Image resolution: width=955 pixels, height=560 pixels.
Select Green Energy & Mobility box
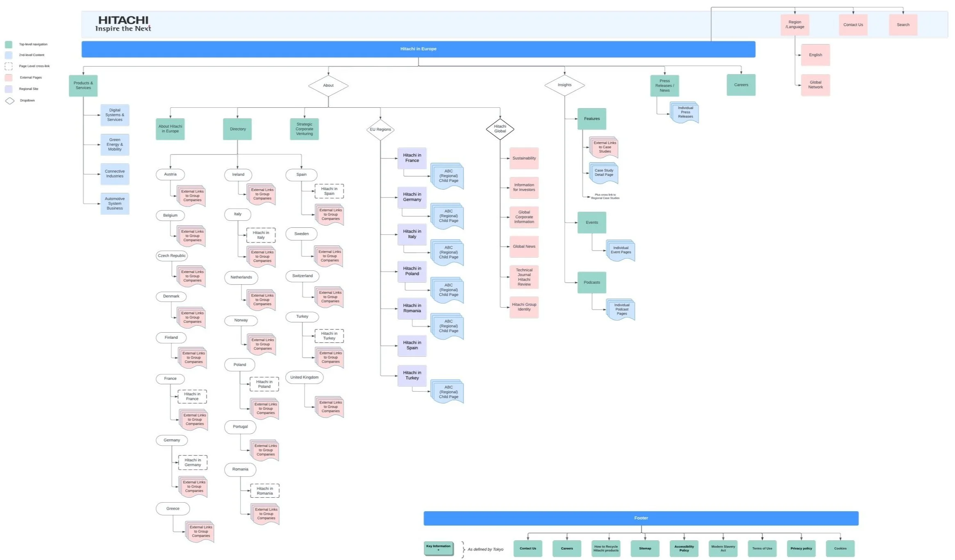click(x=115, y=145)
